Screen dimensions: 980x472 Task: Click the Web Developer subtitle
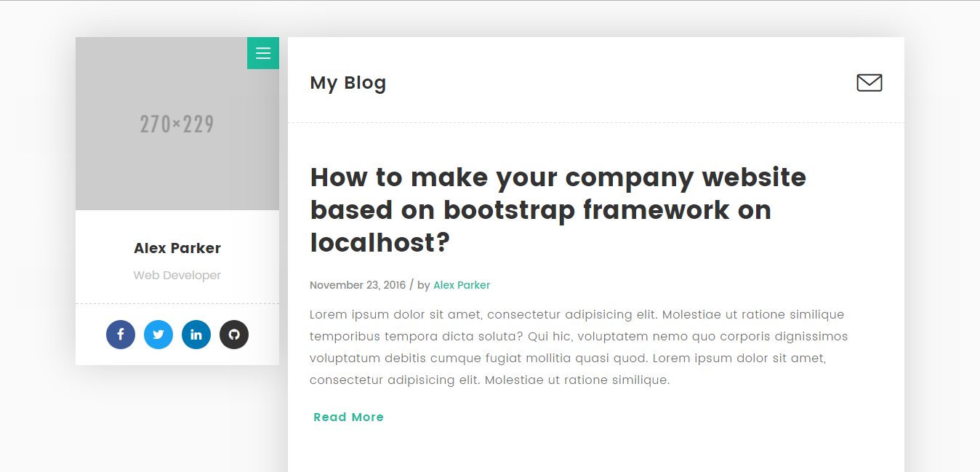(177, 276)
